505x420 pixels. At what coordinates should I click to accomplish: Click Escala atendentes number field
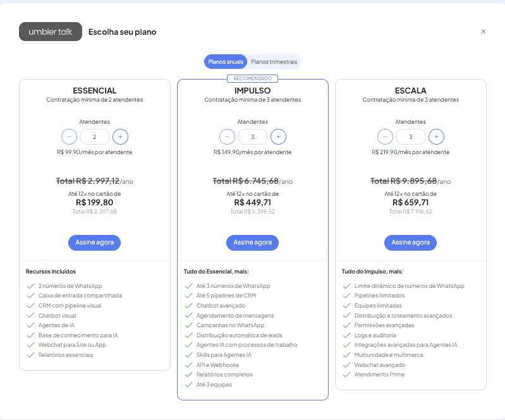pyautogui.click(x=411, y=137)
